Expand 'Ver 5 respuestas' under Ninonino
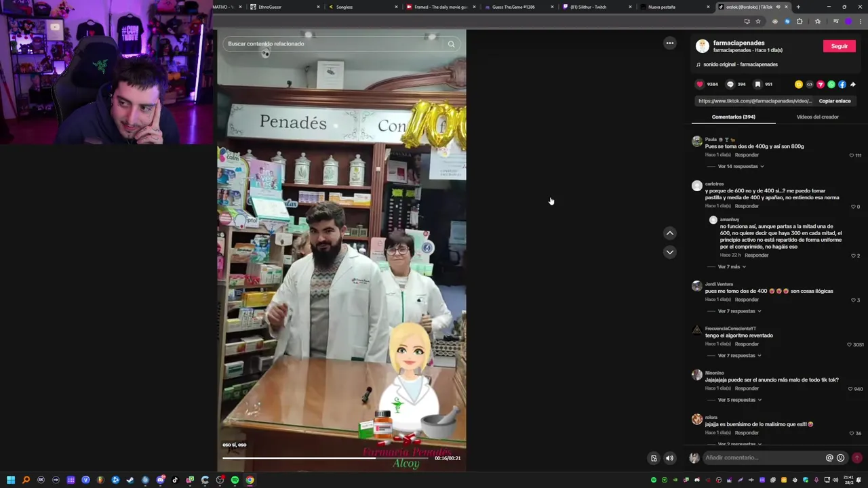 coord(739,400)
